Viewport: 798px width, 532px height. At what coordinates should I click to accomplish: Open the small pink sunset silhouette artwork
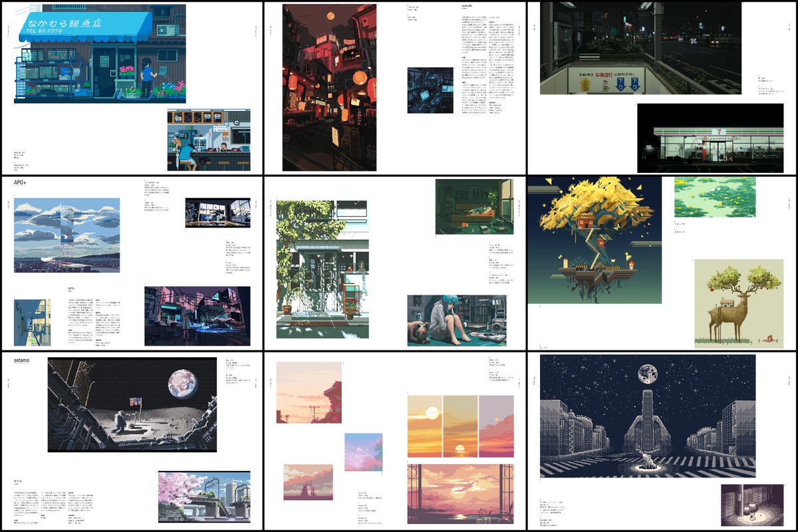pyautogui.click(x=308, y=482)
